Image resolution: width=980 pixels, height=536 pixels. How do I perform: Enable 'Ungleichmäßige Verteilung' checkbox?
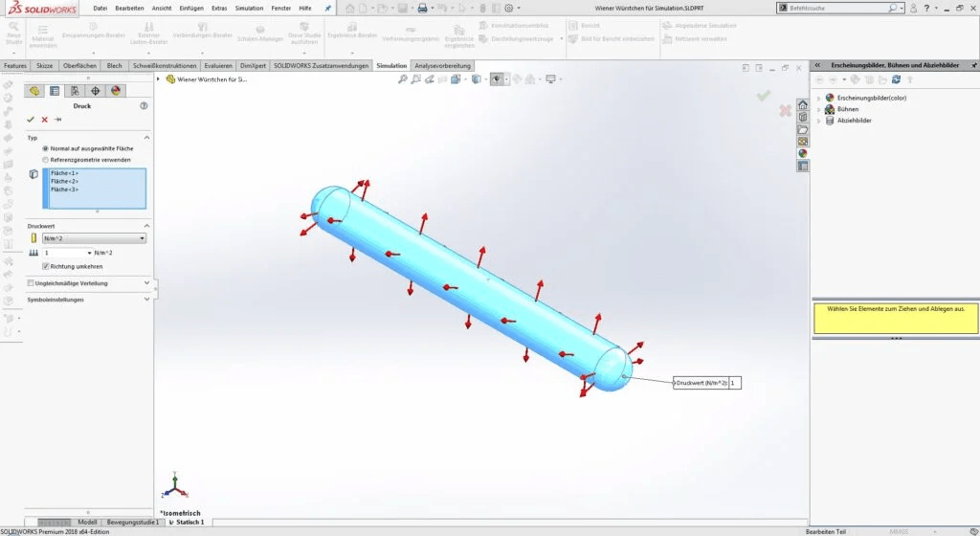coord(32,283)
